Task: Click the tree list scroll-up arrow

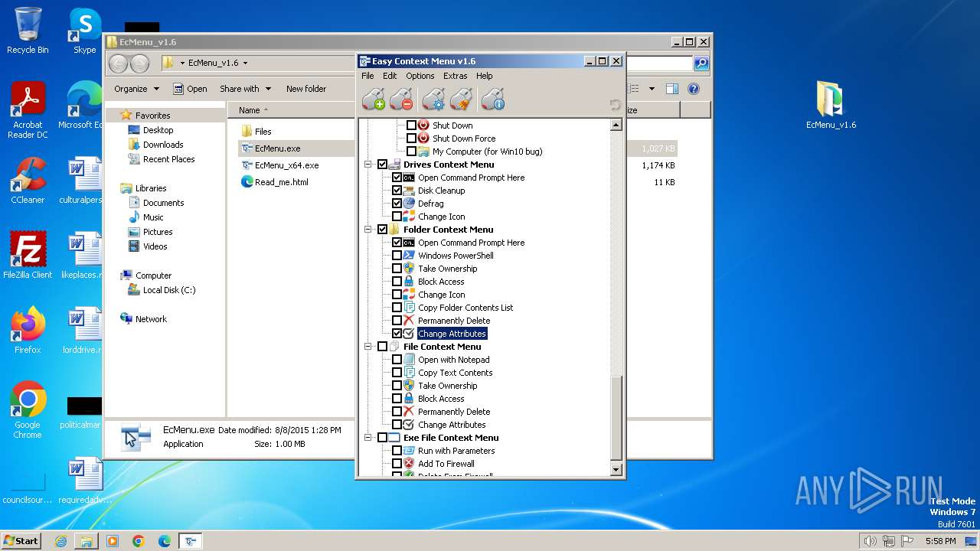Action: [x=616, y=126]
